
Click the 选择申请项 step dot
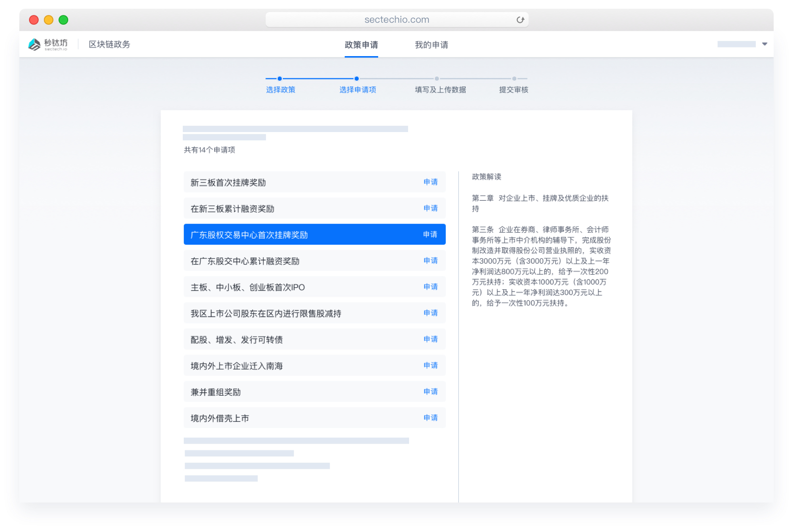pos(356,79)
